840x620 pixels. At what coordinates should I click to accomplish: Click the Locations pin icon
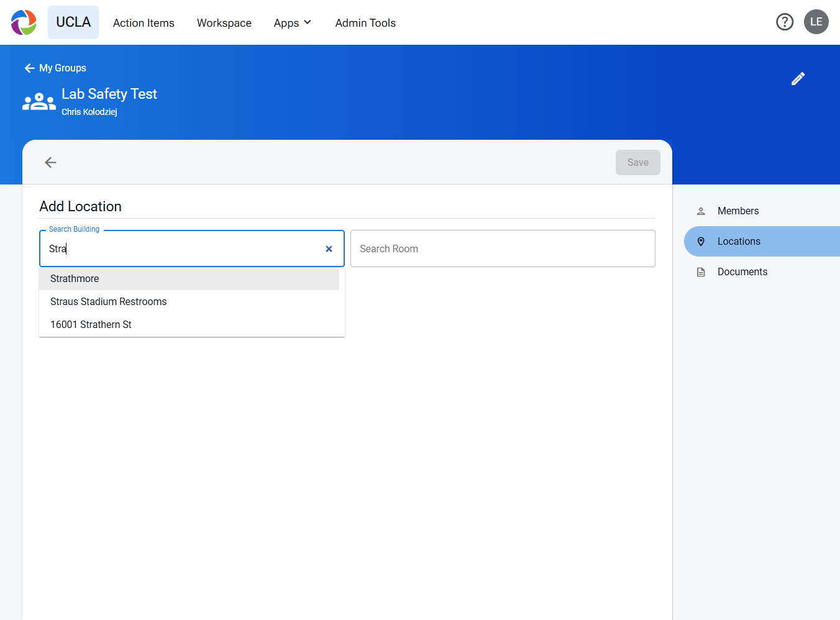coord(701,242)
